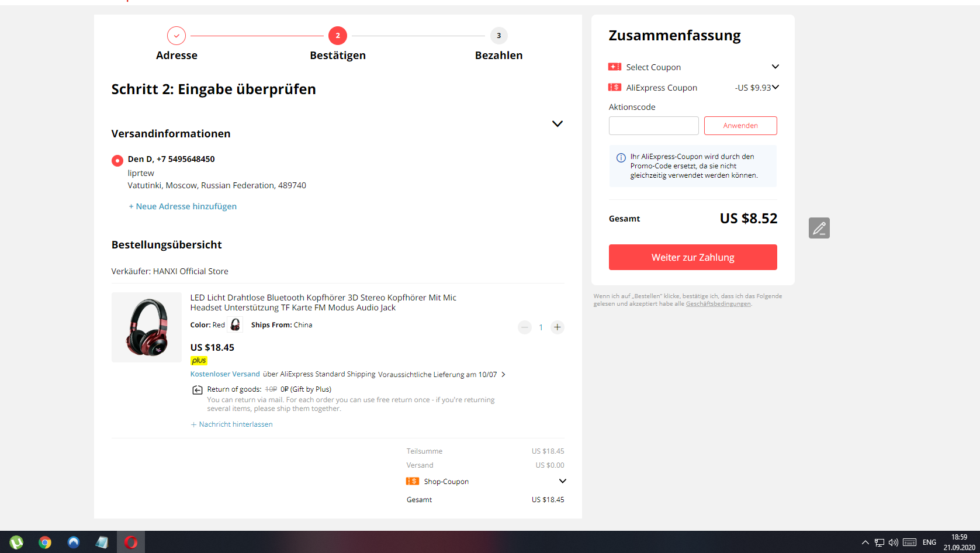Open the LED headphones product title

point(323,303)
